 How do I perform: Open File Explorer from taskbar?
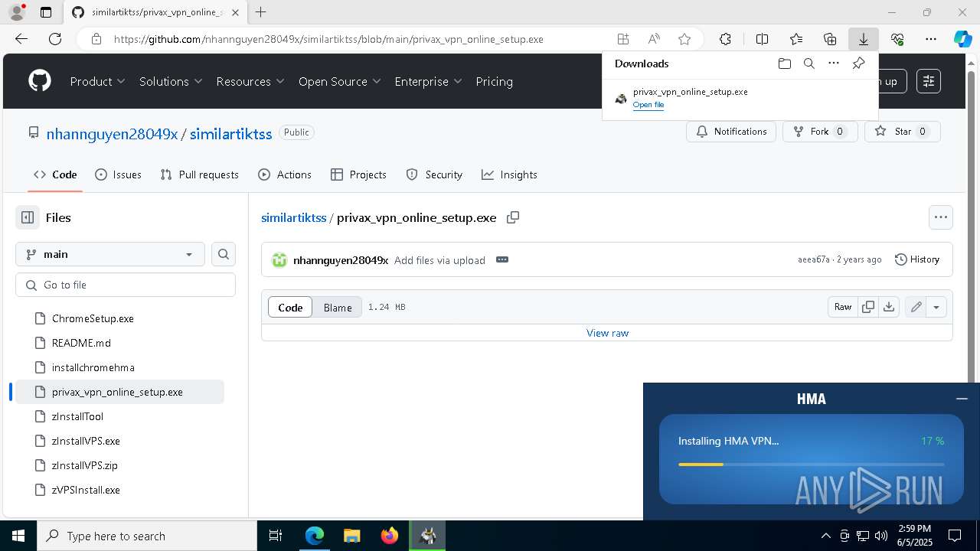352,536
